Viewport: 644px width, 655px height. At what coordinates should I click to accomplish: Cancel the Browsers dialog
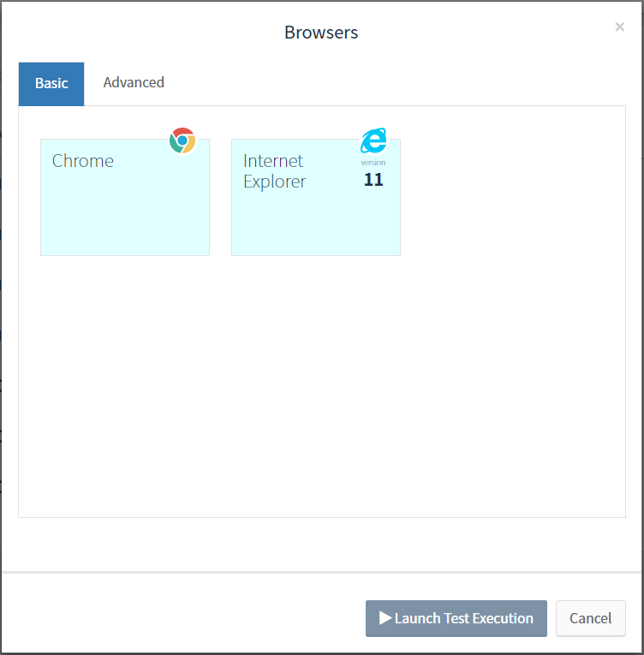(591, 618)
